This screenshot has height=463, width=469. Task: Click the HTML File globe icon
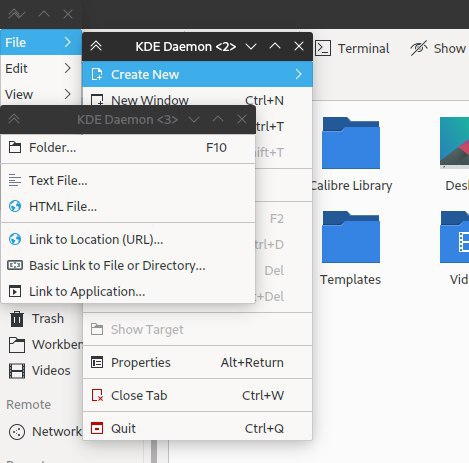(x=15, y=206)
